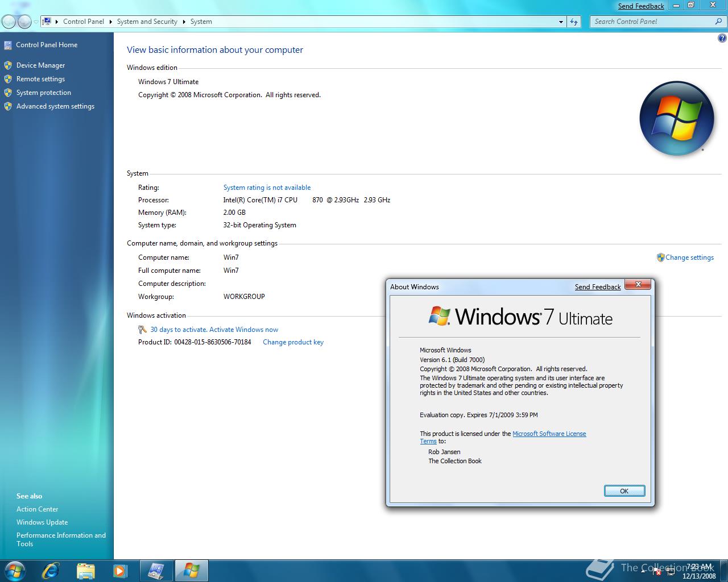Open Advanced system settings

(55, 106)
